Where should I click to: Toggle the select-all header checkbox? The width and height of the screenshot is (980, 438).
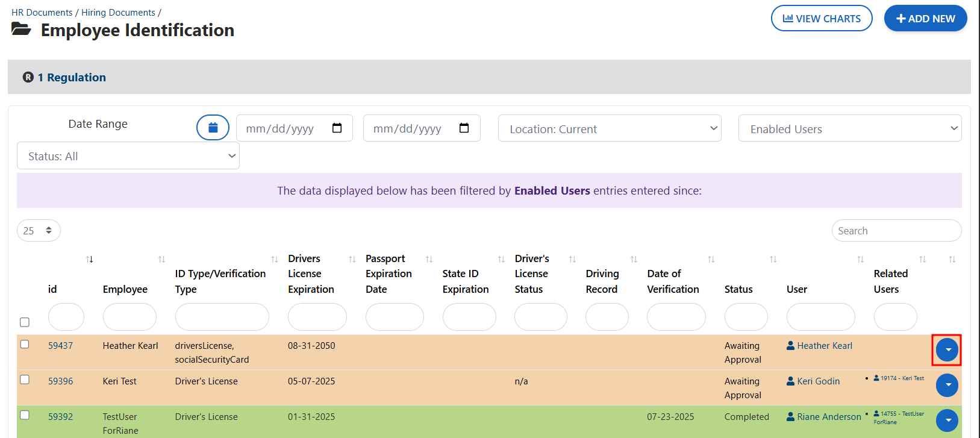[25, 322]
